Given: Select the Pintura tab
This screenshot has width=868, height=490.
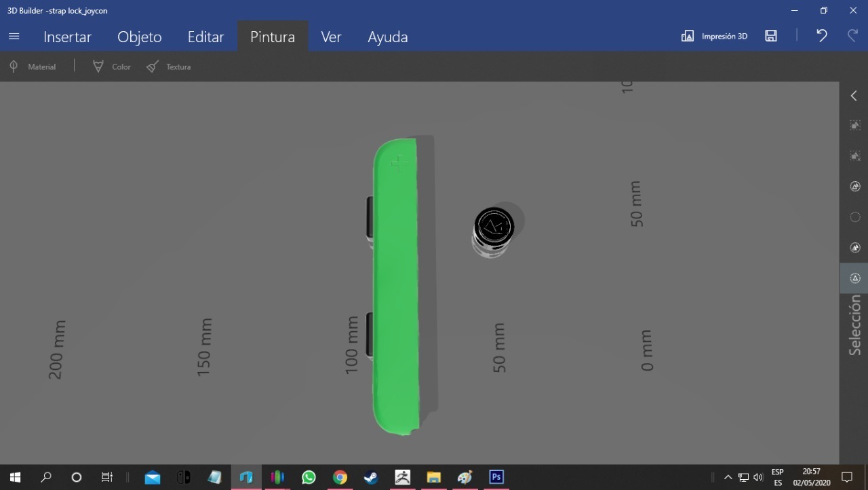Looking at the screenshot, I should 272,37.
